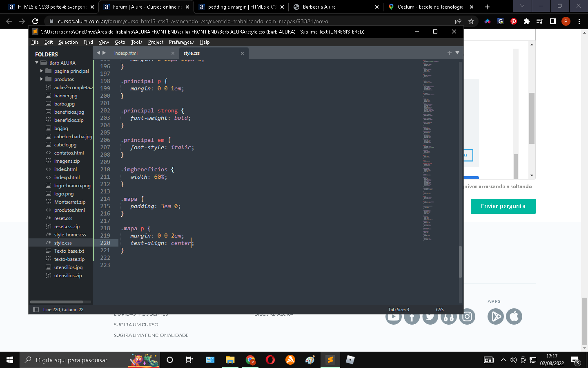Open SUGIRA UMA FUNCIONALIDADE link

[x=151, y=335]
